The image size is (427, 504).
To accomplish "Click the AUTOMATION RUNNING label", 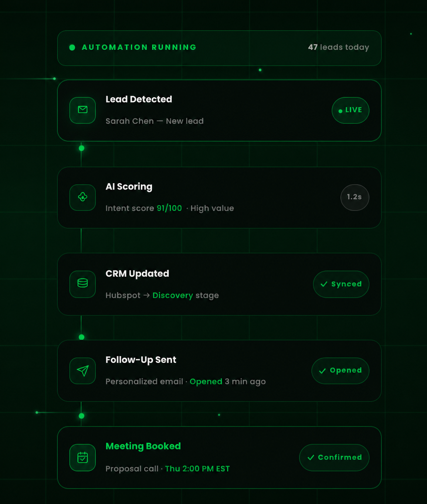I will [139, 47].
